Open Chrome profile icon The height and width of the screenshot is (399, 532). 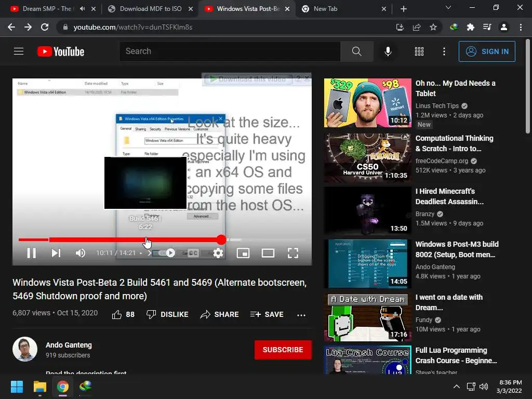coord(504,27)
